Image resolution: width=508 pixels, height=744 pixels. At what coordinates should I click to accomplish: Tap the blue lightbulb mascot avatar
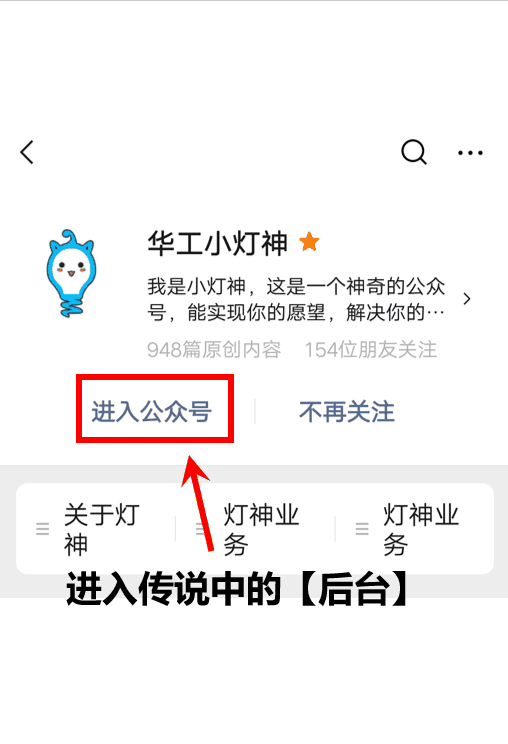(71, 274)
